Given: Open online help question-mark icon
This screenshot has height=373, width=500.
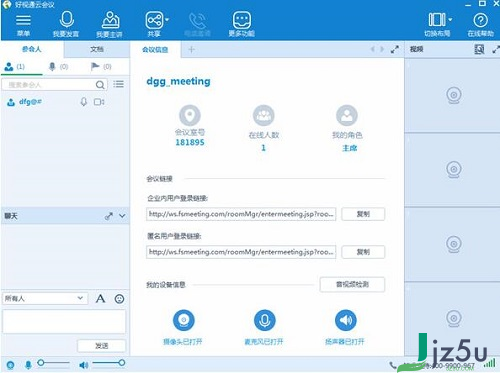Looking at the screenshot, I should 480,21.
